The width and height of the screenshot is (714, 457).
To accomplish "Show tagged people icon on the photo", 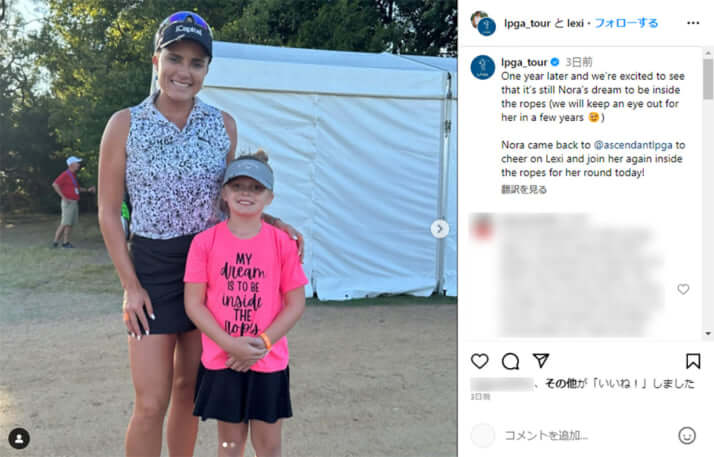I will coord(19,438).
